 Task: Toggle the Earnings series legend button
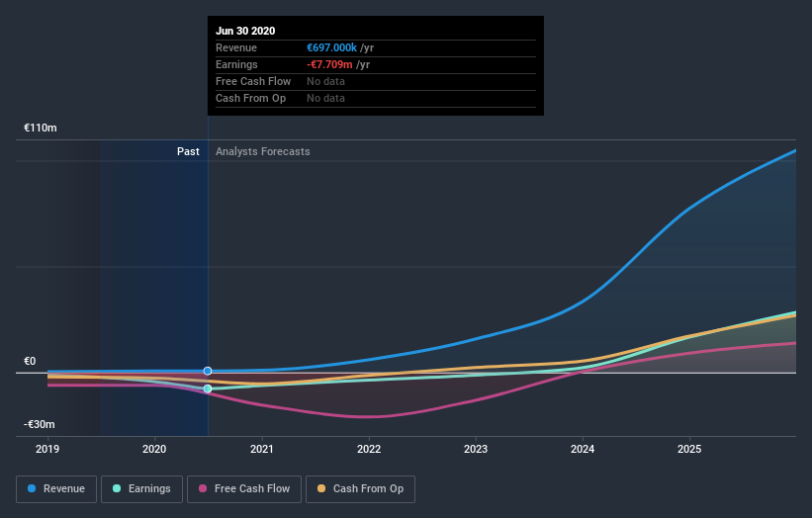(141, 489)
